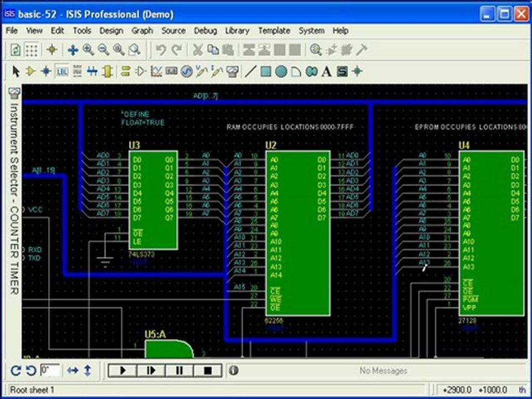Open the Debug menu
Screen dimensions: 532x399
(205, 30)
